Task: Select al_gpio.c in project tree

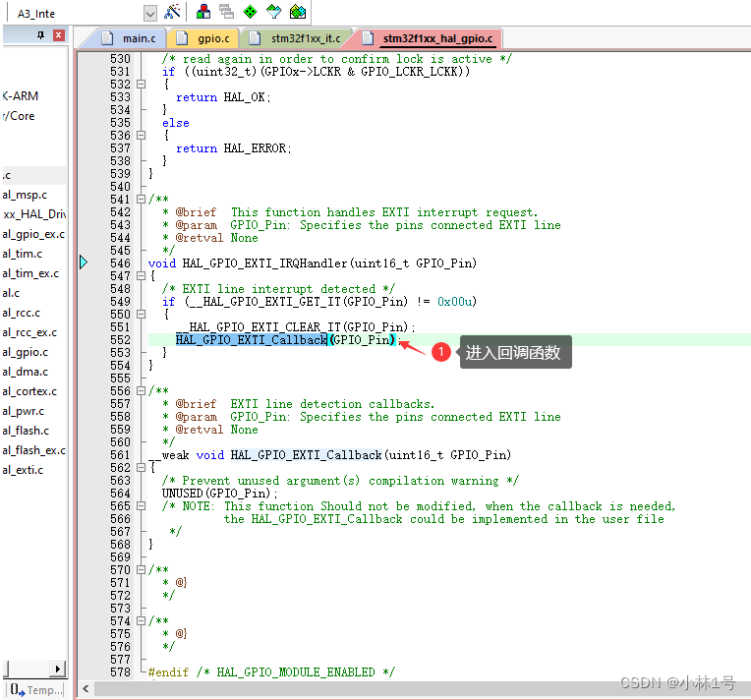Action: click(25, 352)
